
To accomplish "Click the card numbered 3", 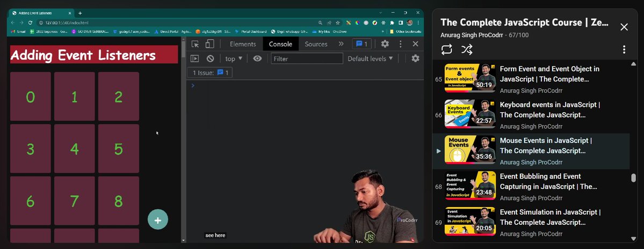I will [31, 149].
